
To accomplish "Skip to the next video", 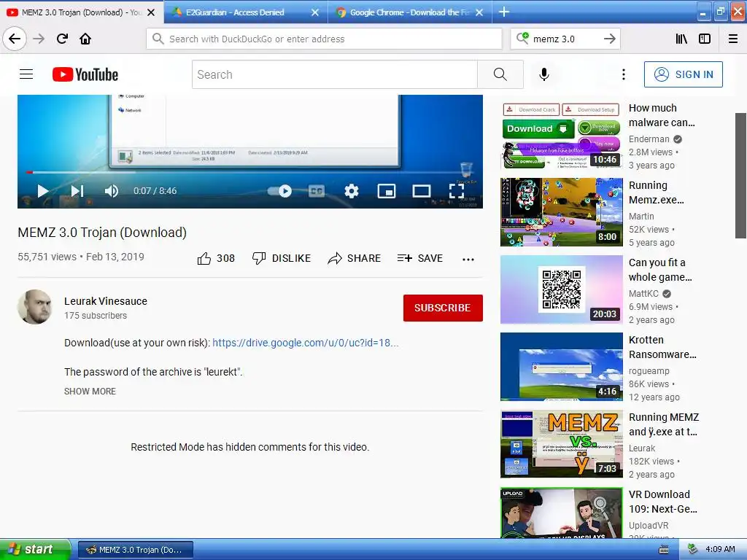I will tap(77, 191).
